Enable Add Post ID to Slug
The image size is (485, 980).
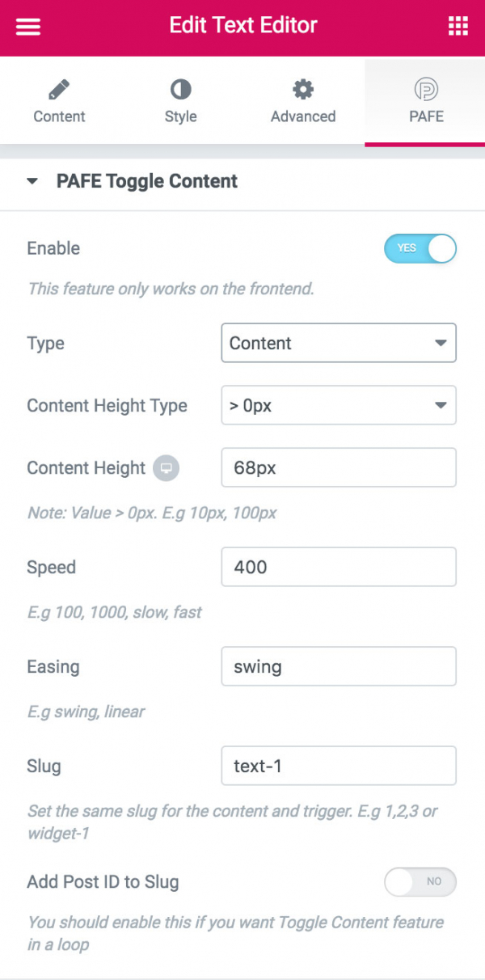420,882
